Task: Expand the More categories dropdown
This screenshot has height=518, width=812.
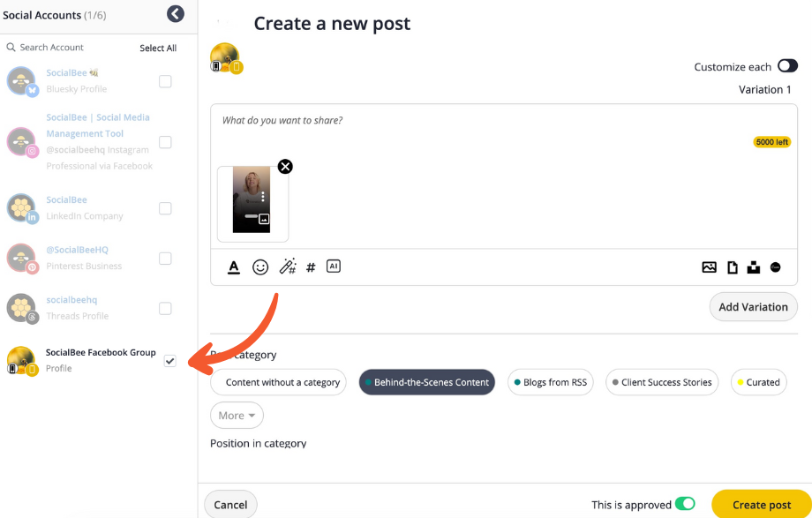Action: (237, 416)
